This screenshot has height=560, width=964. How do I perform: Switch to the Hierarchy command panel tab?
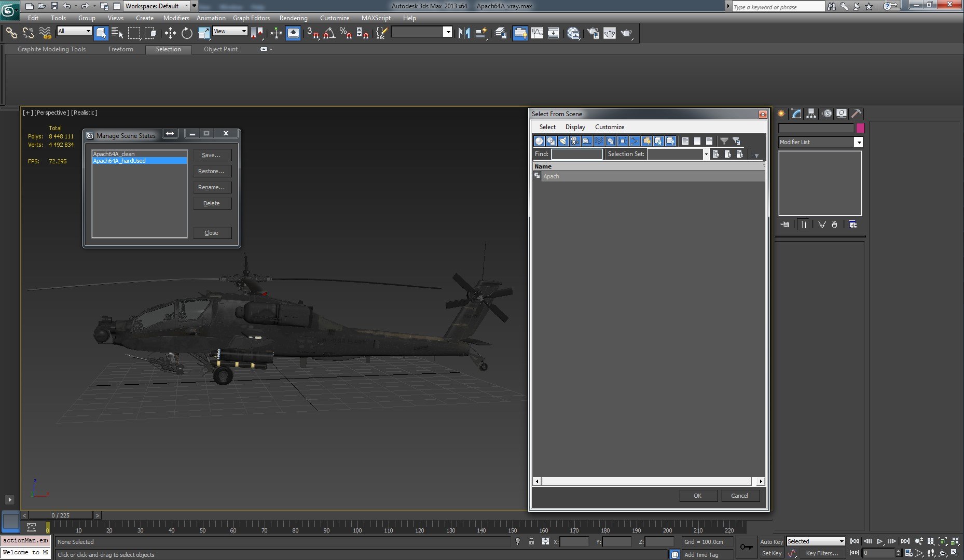[x=811, y=113]
